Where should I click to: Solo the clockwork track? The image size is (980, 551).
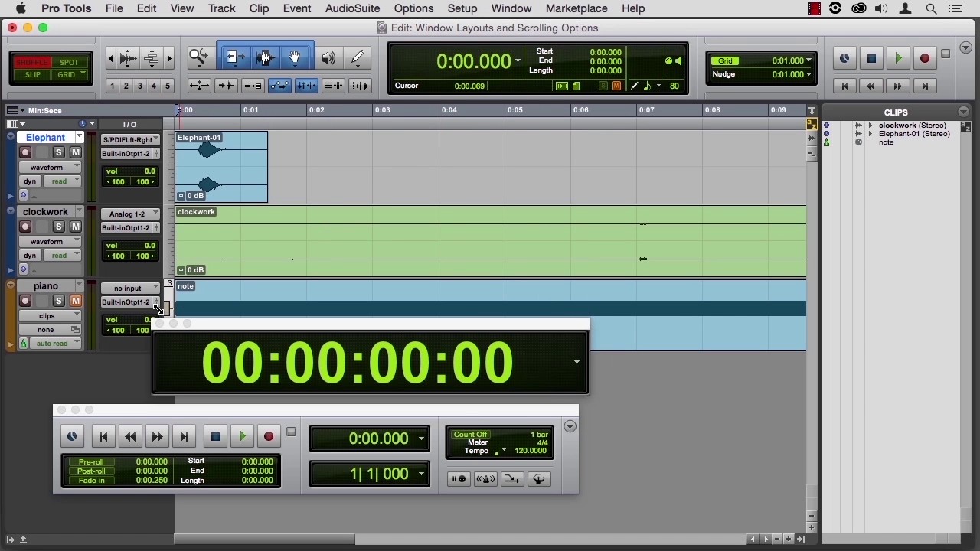point(58,227)
